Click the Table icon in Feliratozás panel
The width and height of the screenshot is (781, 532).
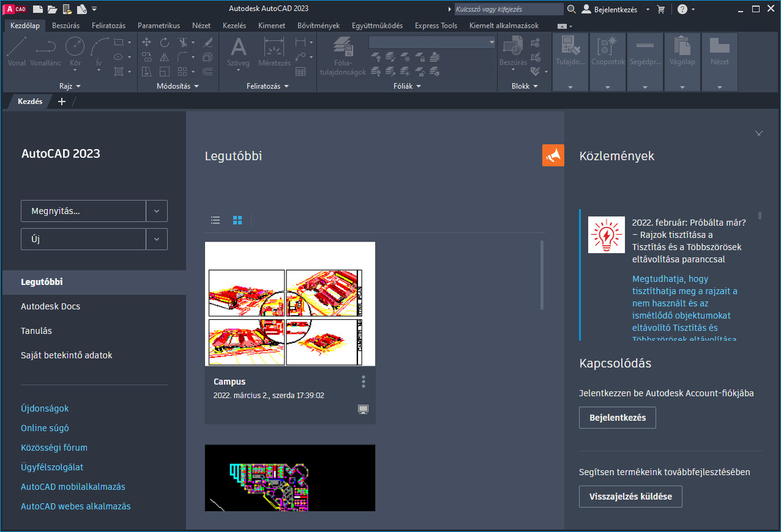[x=301, y=72]
